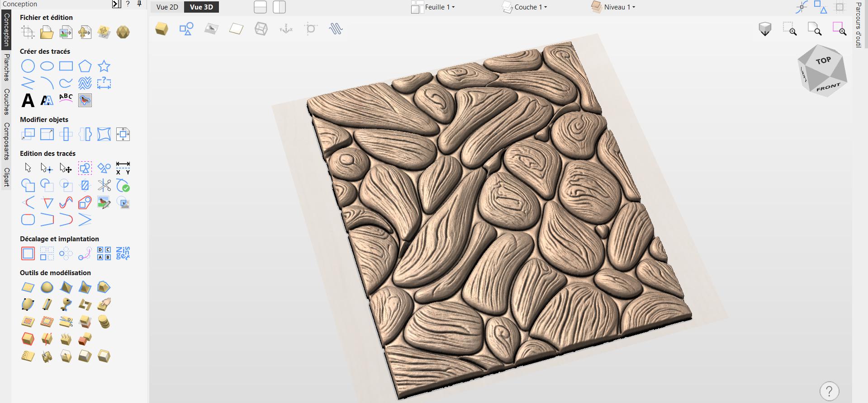Click the isometric view cube arrow icon

point(765,29)
